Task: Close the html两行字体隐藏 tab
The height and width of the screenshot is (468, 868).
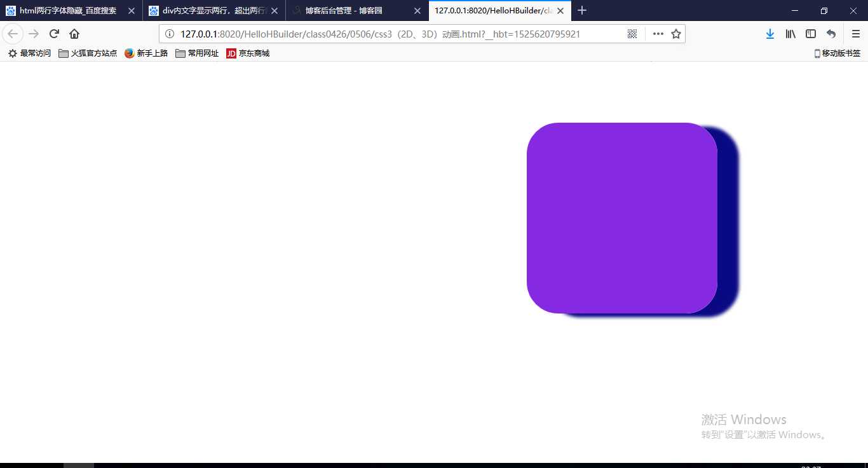Action: tap(132, 11)
